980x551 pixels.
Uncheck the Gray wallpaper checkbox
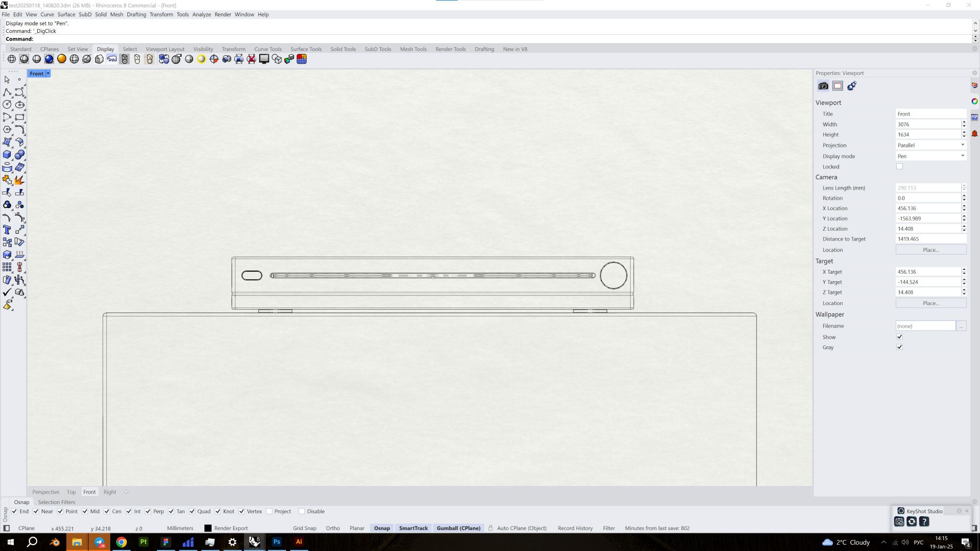(x=899, y=347)
